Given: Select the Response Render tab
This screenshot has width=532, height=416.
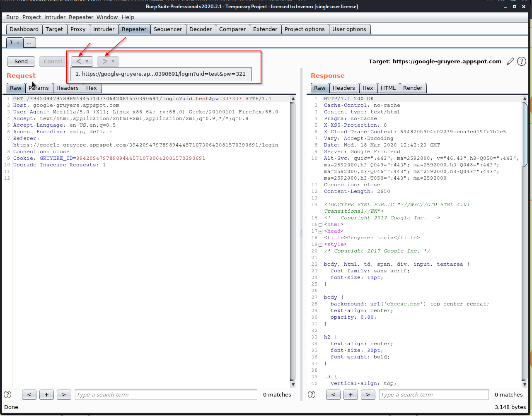Looking at the screenshot, I should pos(413,88).
